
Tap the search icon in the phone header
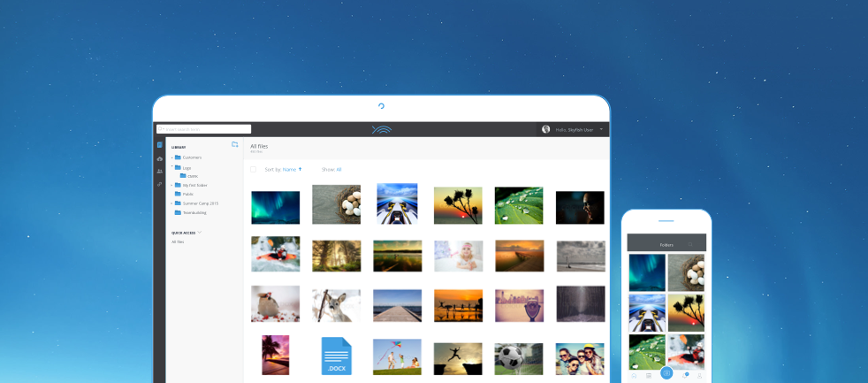point(690,244)
